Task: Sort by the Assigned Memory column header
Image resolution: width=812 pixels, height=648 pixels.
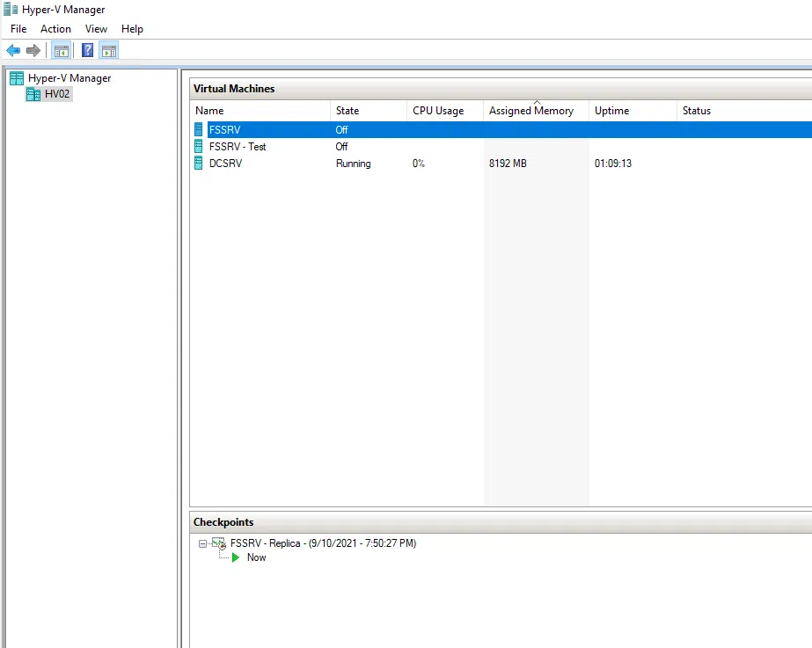Action: pyautogui.click(x=531, y=111)
